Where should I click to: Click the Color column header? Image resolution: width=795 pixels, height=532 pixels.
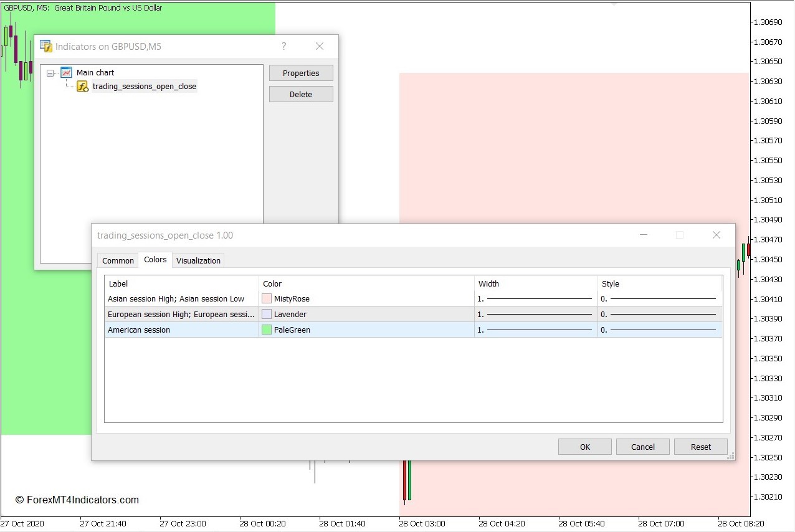(366, 283)
